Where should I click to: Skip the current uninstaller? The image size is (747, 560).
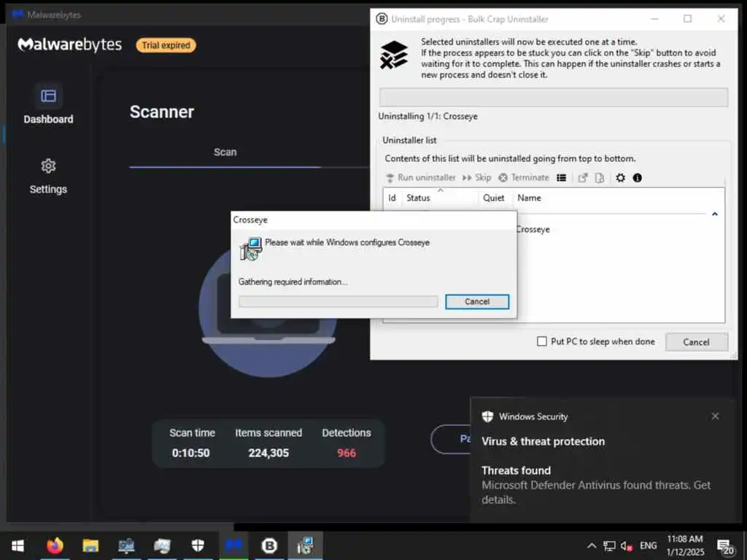point(476,178)
